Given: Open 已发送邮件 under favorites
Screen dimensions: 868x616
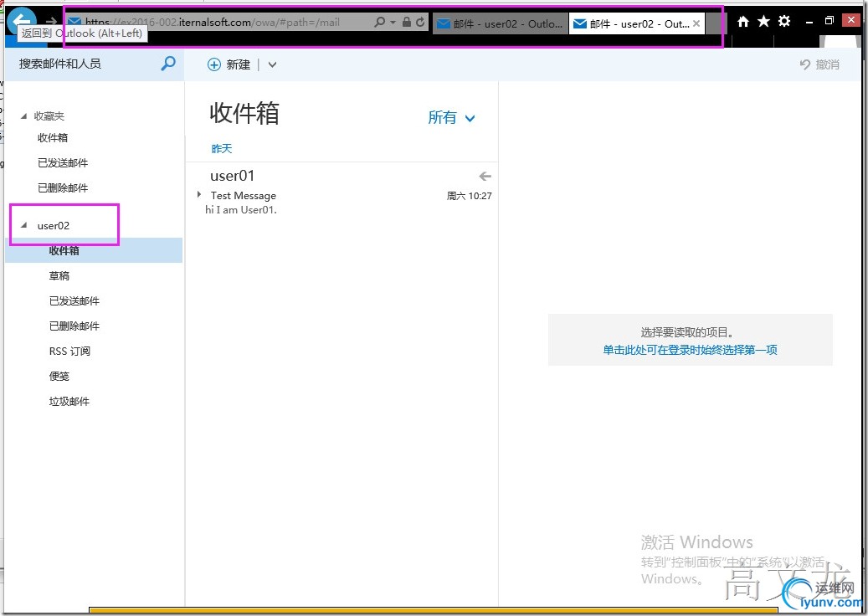Looking at the screenshot, I should click(x=63, y=162).
